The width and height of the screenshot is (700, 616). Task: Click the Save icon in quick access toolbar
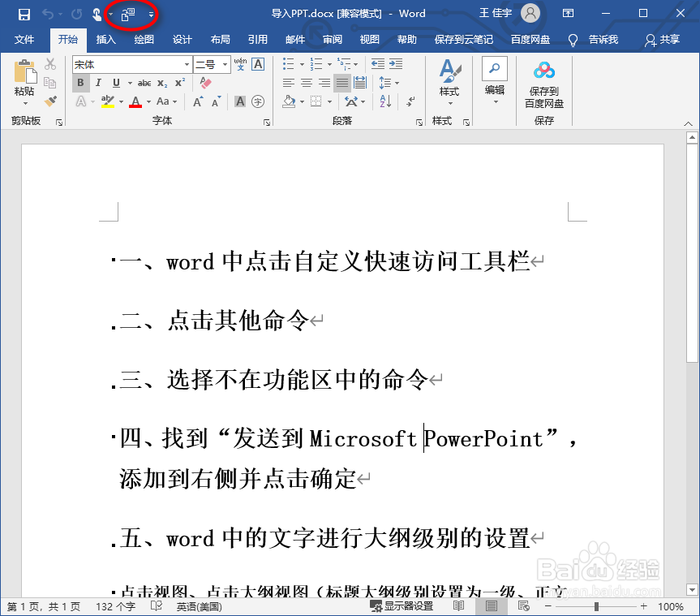[x=24, y=15]
